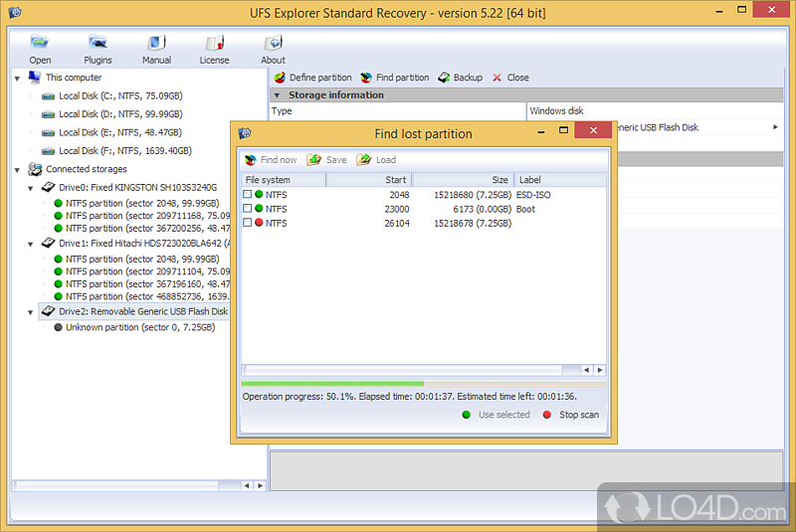Click the Define partition icon

tap(280, 78)
